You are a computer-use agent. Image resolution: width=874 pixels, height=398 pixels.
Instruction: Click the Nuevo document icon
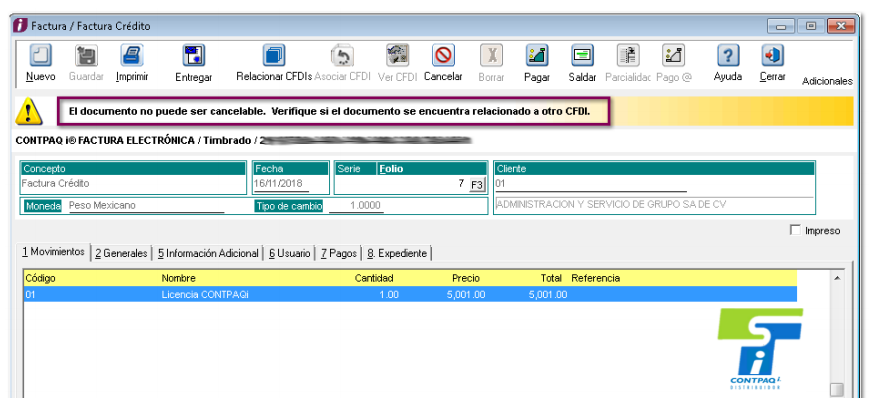pos(40,56)
